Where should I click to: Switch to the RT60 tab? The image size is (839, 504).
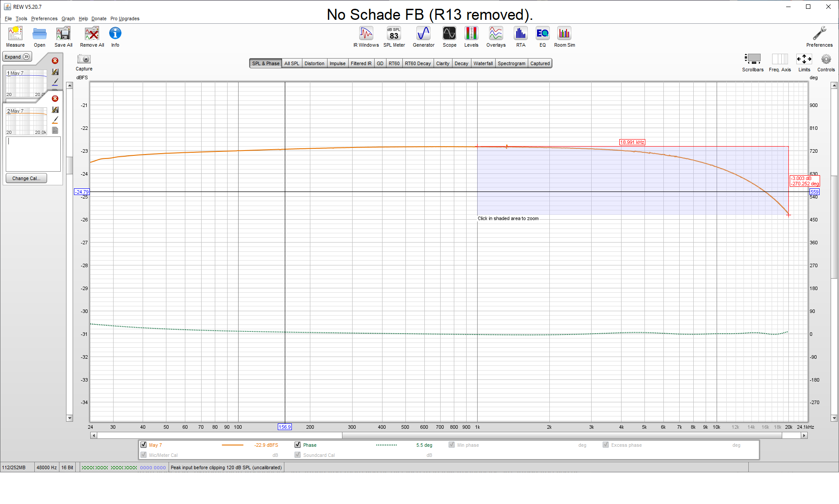pos(394,63)
